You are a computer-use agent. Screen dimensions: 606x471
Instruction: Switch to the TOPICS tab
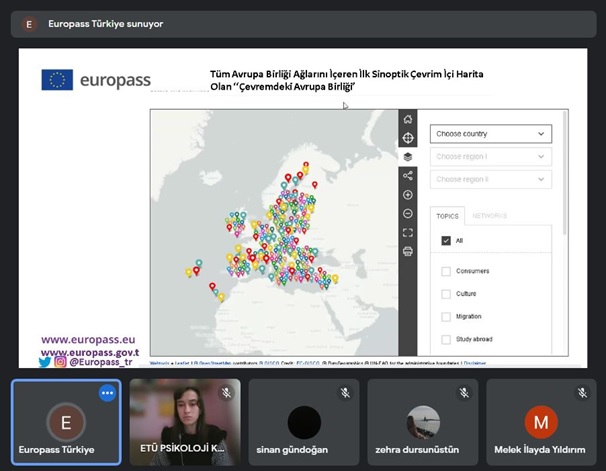[448, 216]
